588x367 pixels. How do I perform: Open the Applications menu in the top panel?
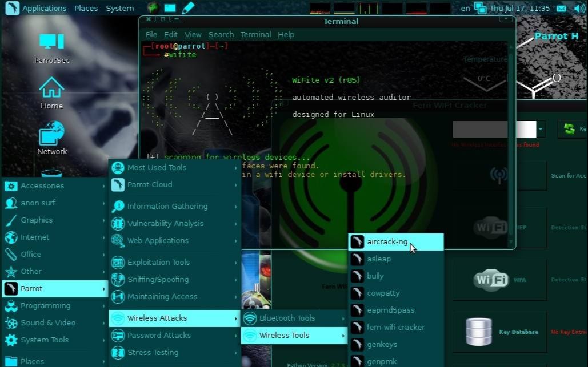(44, 8)
